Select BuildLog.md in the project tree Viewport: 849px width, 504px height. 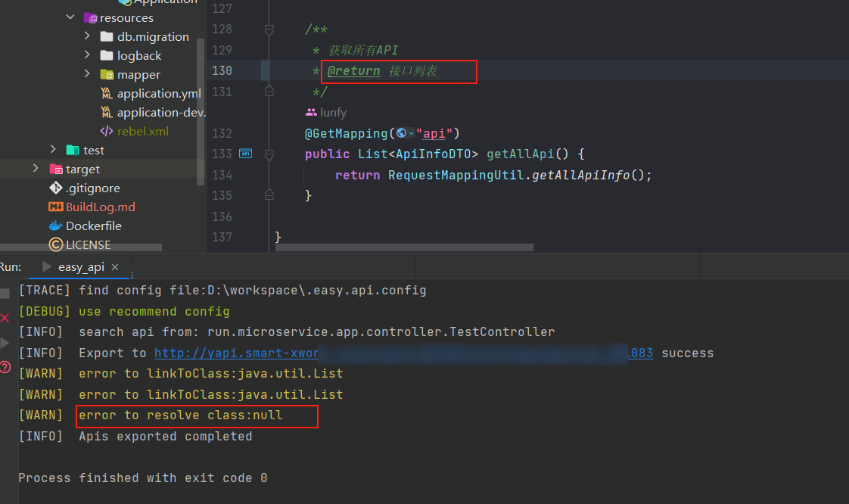tap(101, 207)
